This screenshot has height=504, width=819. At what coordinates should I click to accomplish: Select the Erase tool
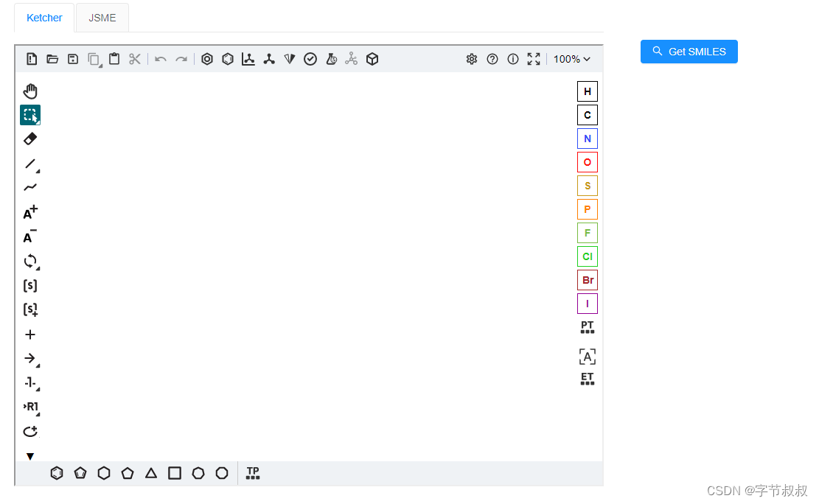pyautogui.click(x=30, y=138)
